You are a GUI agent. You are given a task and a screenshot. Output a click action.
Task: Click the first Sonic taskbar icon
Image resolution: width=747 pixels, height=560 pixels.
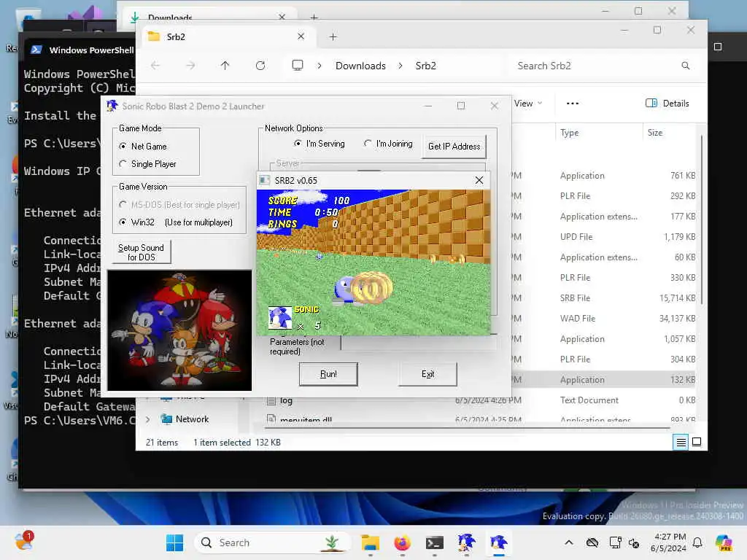coord(466,542)
